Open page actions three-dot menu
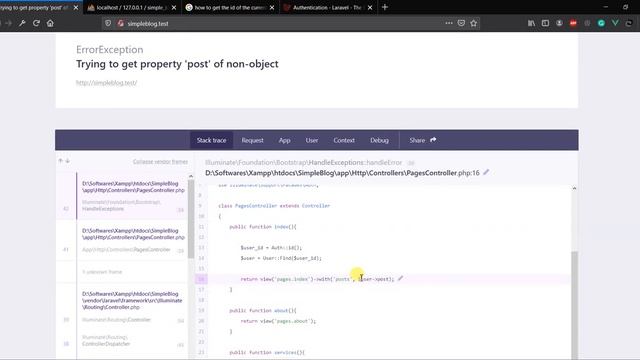The image size is (640, 360). click(449, 23)
